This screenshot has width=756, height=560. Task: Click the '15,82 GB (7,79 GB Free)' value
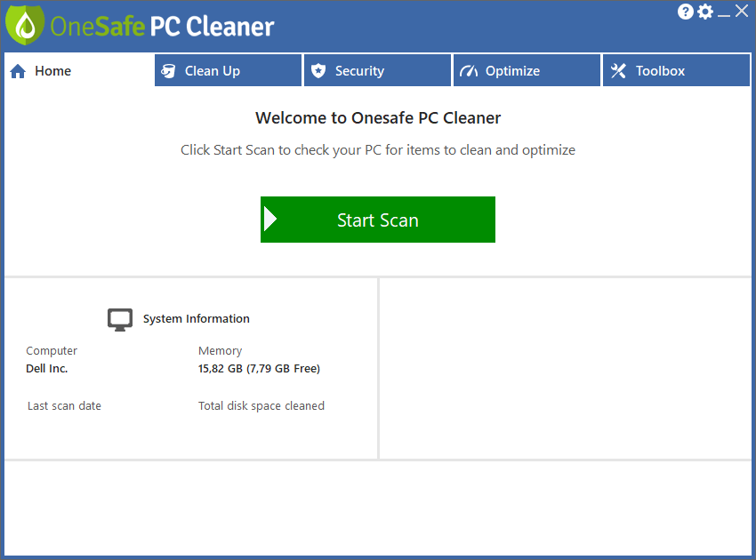259,369
